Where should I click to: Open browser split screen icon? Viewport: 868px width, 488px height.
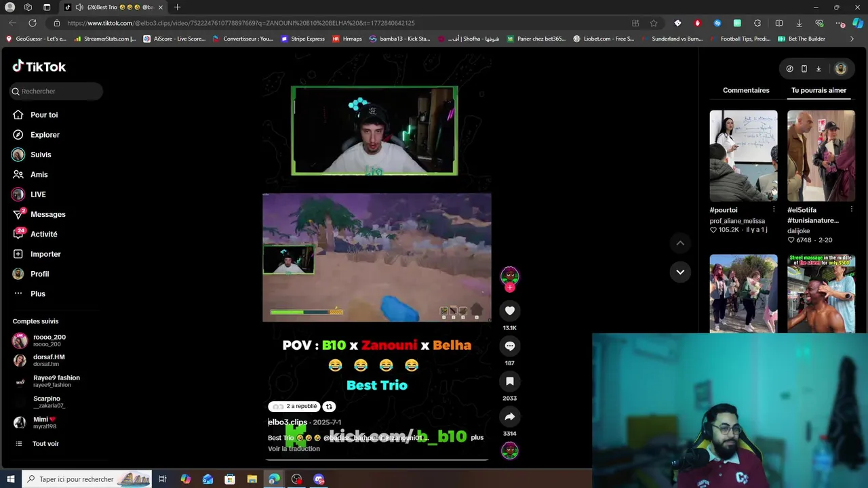pos(779,22)
